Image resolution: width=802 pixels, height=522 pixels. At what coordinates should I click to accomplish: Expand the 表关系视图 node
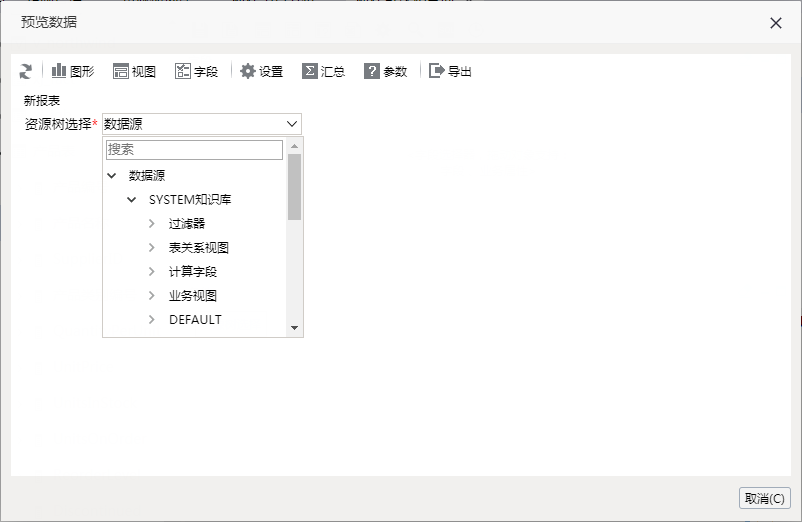click(151, 247)
